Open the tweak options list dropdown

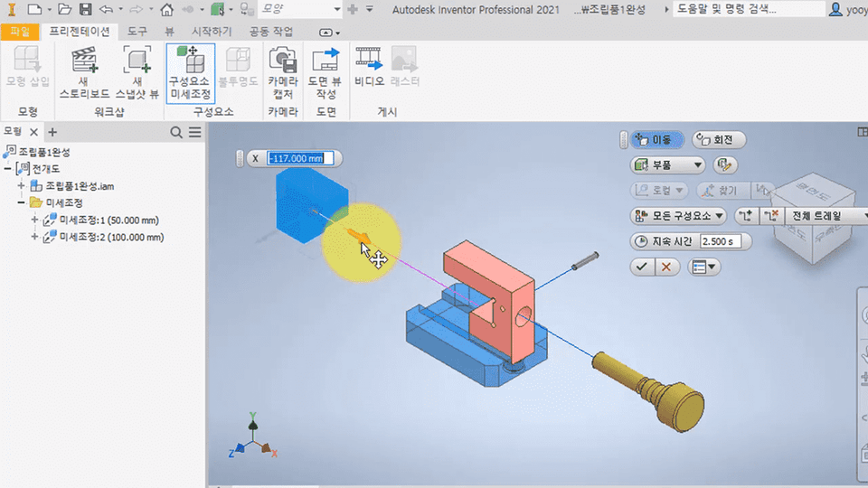click(704, 267)
